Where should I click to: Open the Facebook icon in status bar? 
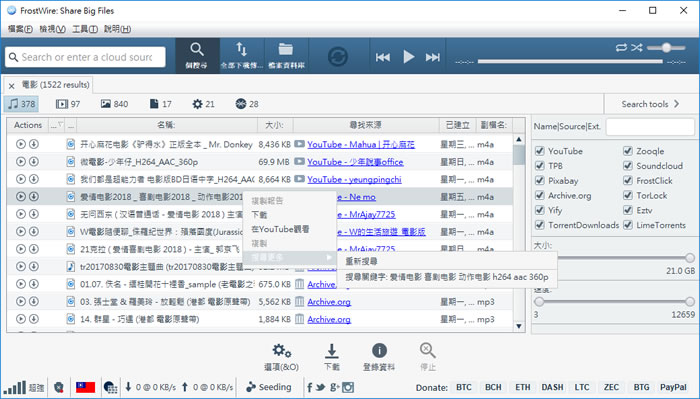coord(309,387)
